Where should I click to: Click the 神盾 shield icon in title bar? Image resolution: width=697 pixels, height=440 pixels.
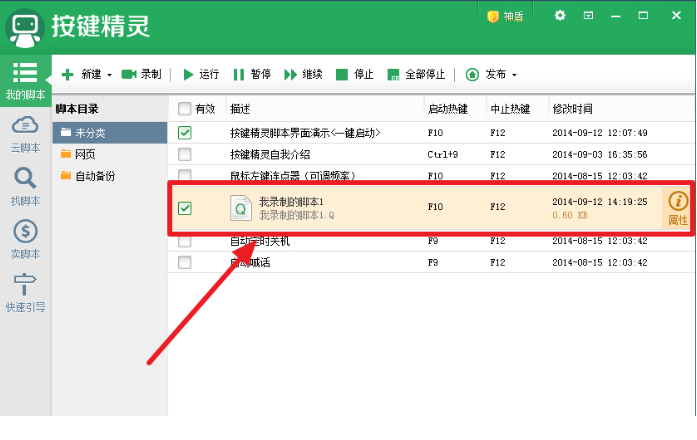point(493,16)
